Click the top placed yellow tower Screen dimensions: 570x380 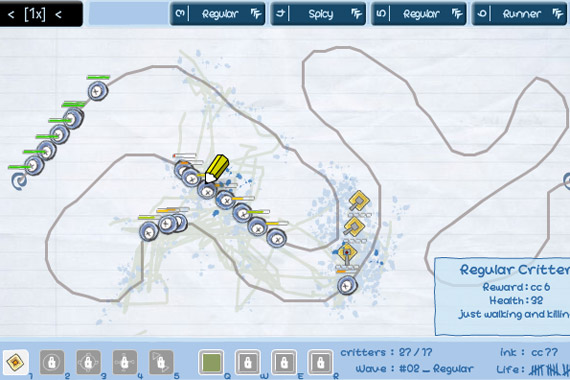coord(359,200)
